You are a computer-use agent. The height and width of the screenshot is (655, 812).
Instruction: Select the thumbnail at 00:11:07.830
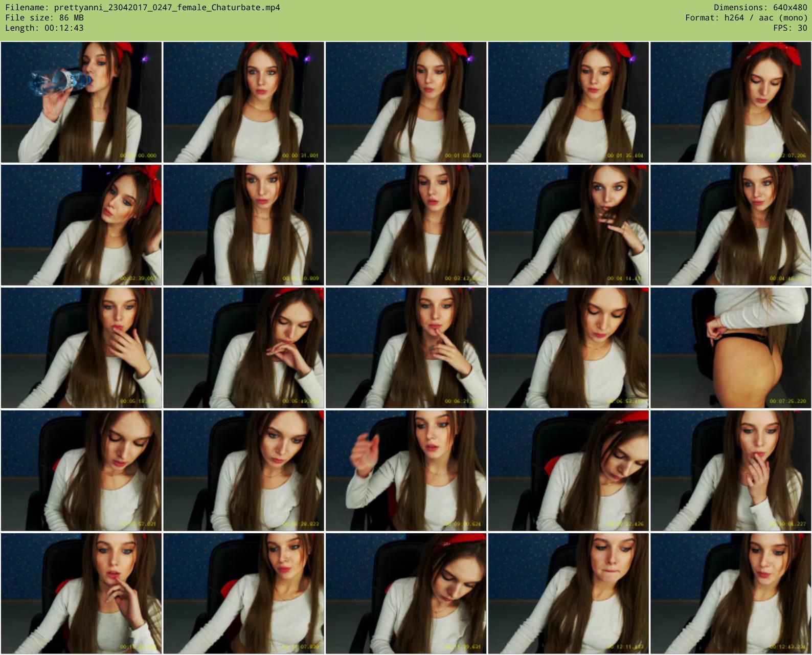[243, 594]
